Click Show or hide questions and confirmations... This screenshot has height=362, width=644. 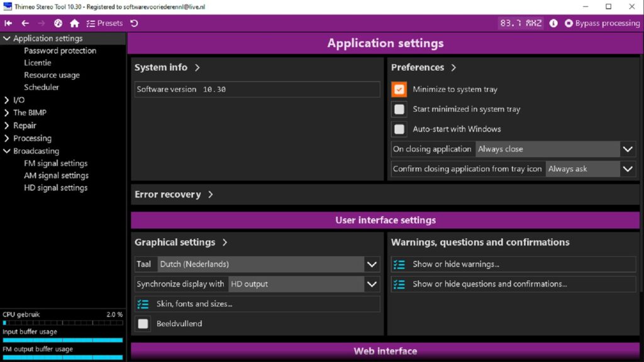(513, 284)
